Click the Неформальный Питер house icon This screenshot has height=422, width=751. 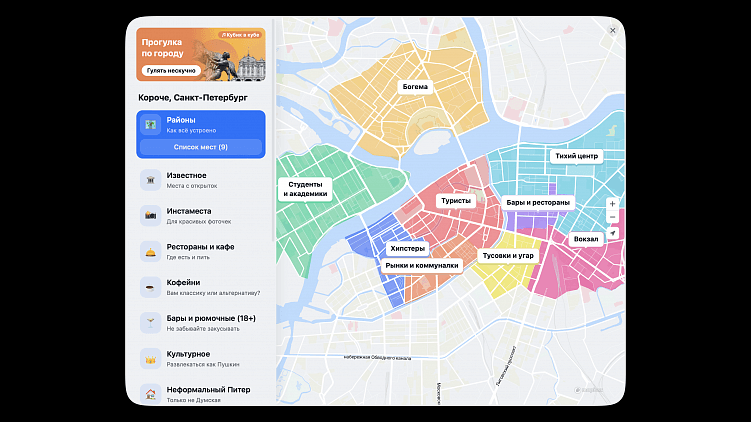(x=150, y=394)
